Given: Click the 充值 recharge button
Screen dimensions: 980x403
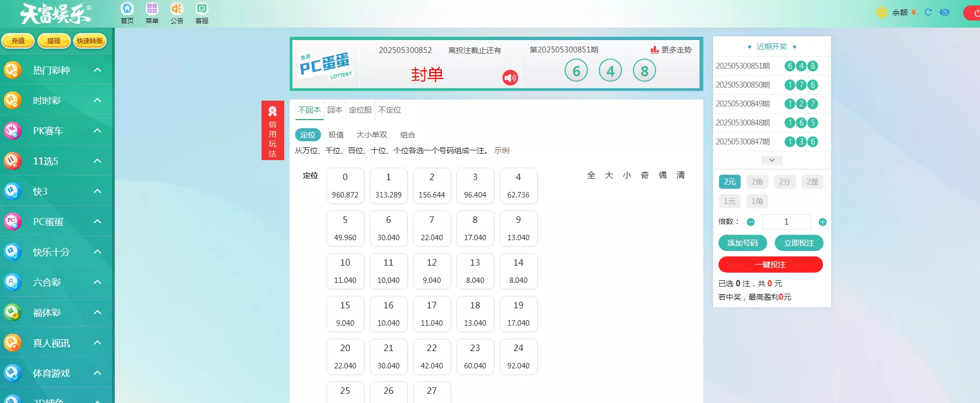Looking at the screenshot, I should [18, 41].
